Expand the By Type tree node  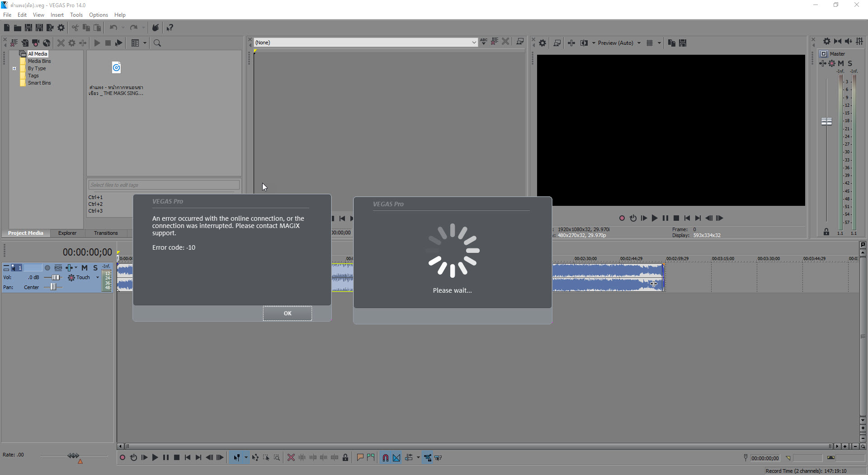14,69
